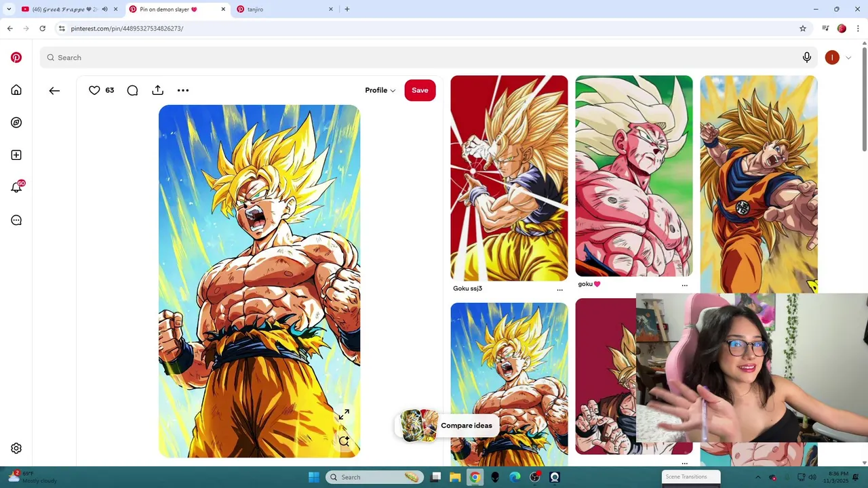This screenshot has height=488, width=868.
Task: Like the pin with heart icon
Action: tap(94, 90)
